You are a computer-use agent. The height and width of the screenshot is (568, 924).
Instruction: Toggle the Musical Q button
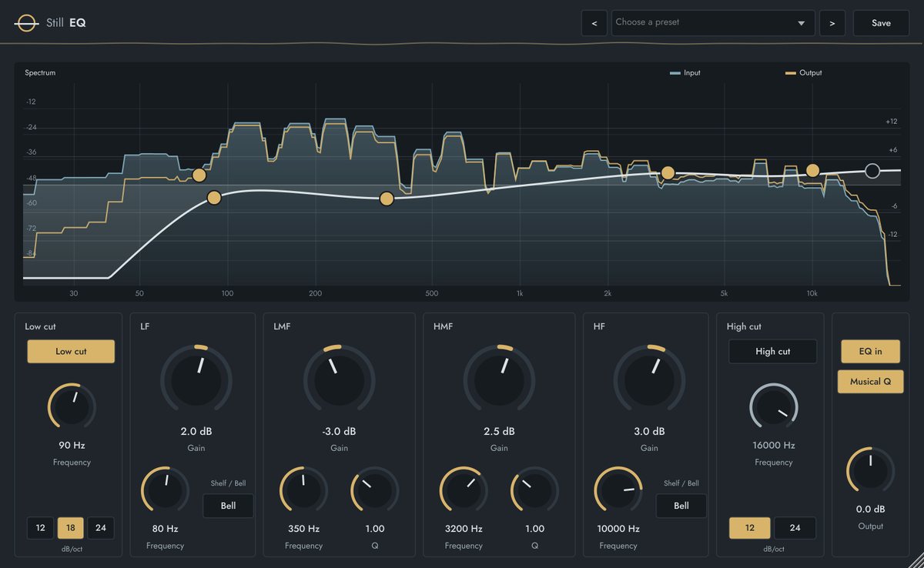tap(871, 381)
